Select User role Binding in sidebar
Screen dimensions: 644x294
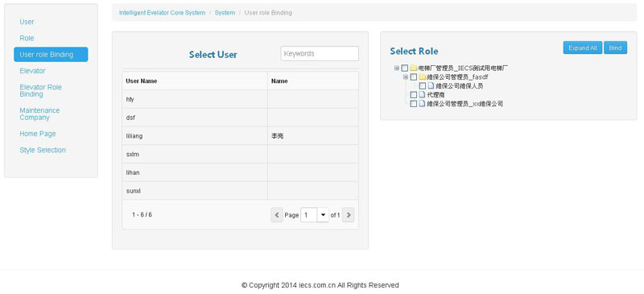coord(51,54)
